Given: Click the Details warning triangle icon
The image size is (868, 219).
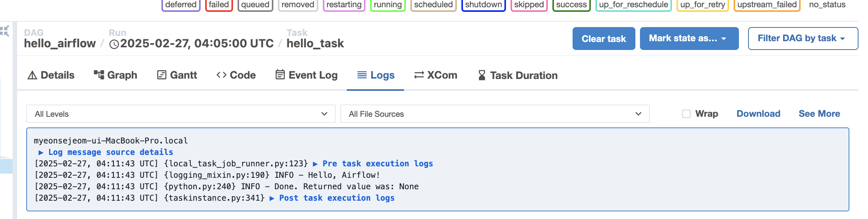Looking at the screenshot, I should (32, 75).
